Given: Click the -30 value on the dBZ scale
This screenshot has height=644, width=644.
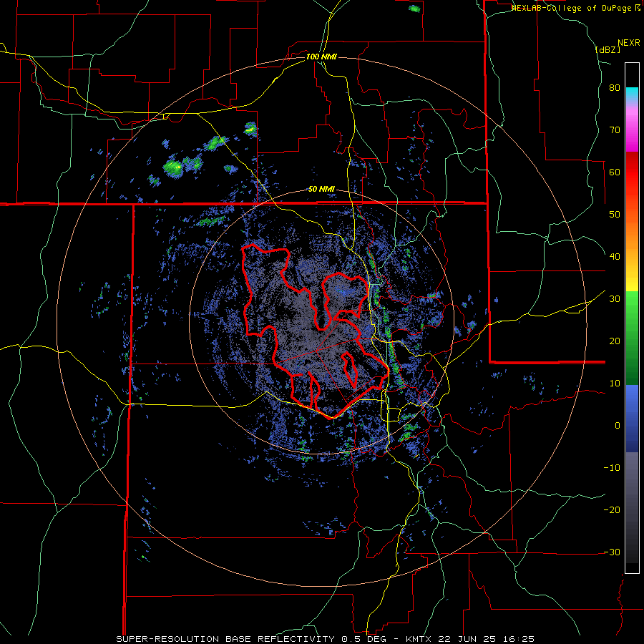Looking at the screenshot, I should point(612,552).
